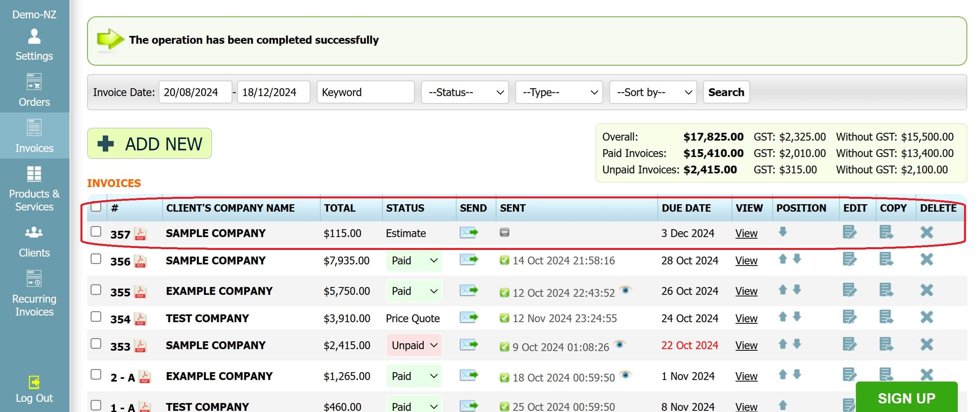Open PDF icon for invoice 2 - A
980x412 pixels.
(145, 377)
